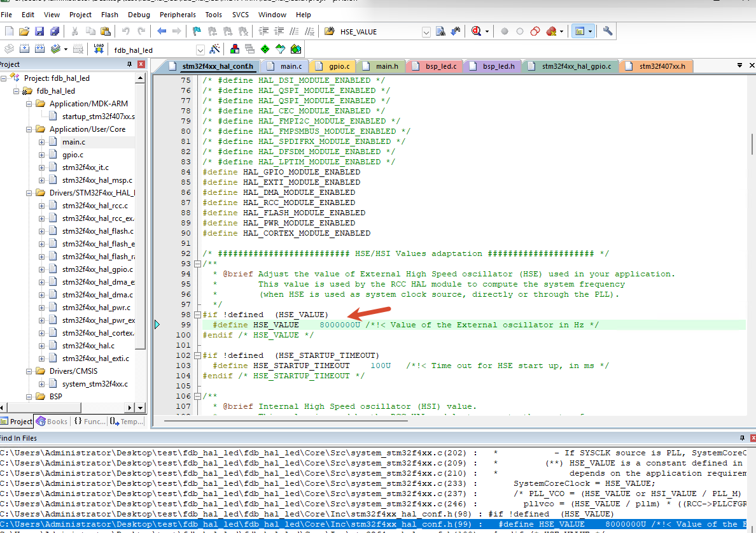Image resolution: width=756 pixels, height=533 pixels.
Task: Start debug session with magnifier 'd' icon
Action: (x=477, y=31)
